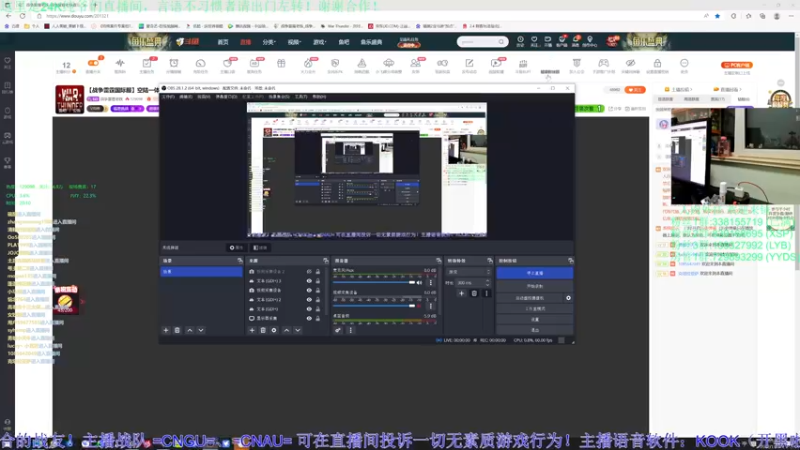Click the orange PC客户端 button
Viewport: 800px width, 450px height.
736,65
